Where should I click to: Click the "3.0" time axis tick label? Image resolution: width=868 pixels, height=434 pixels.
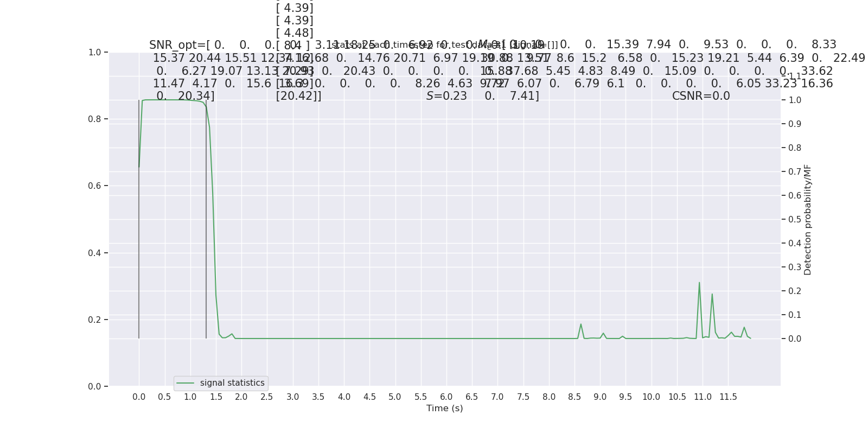click(292, 397)
